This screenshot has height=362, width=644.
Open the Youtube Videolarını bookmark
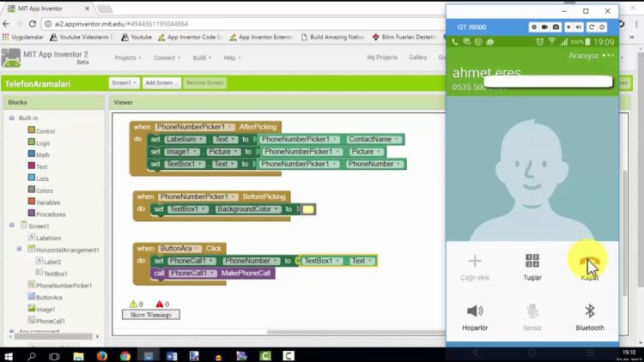click(x=82, y=37)
